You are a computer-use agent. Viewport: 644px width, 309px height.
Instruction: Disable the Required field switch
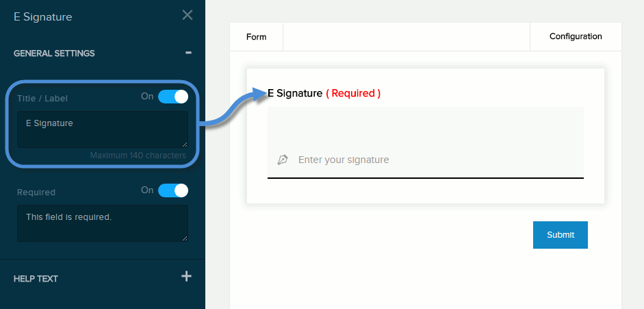(x=172, y=190)
